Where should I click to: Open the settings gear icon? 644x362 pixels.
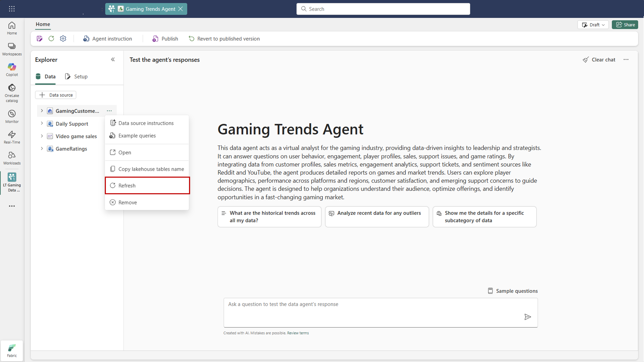point(63,39)
